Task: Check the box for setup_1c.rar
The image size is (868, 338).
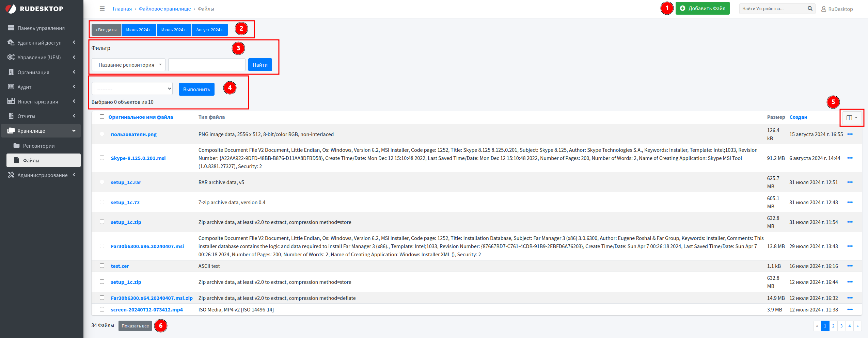Action: click(102, 182)
